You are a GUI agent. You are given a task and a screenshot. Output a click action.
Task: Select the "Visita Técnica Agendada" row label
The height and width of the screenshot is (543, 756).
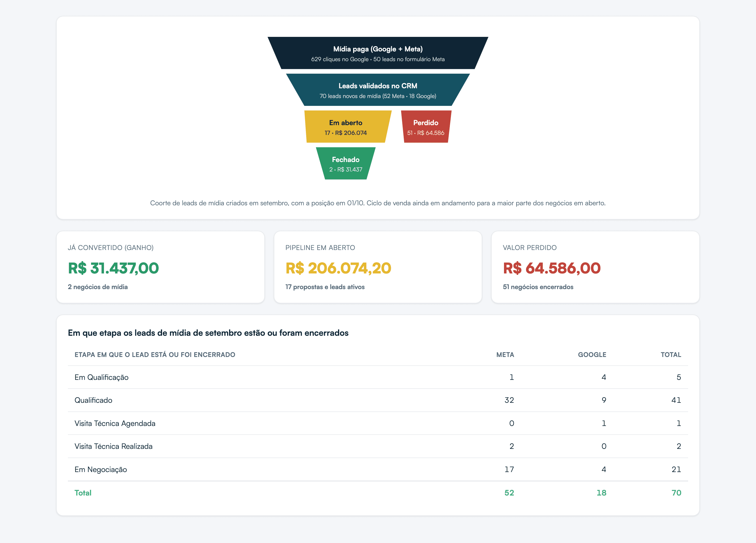(115, 423)
